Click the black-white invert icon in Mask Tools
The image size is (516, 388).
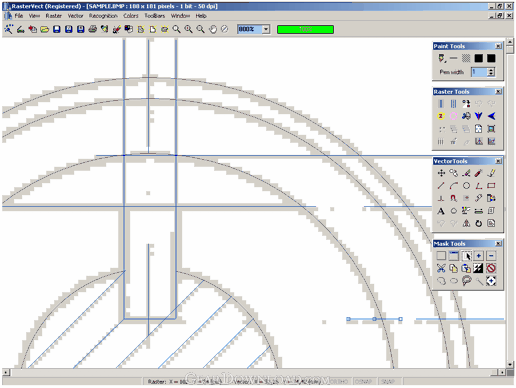point(478,268)
